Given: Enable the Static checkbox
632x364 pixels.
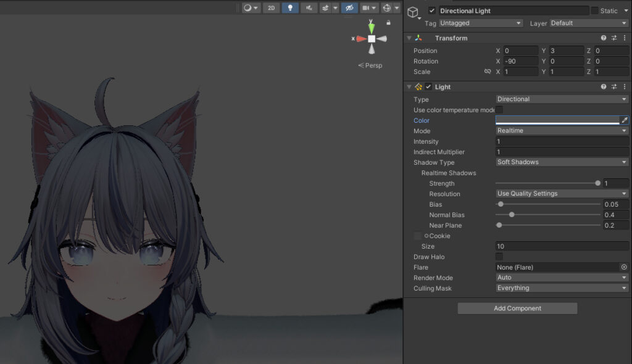Looking at the screenshot, I should click(594, 11).
